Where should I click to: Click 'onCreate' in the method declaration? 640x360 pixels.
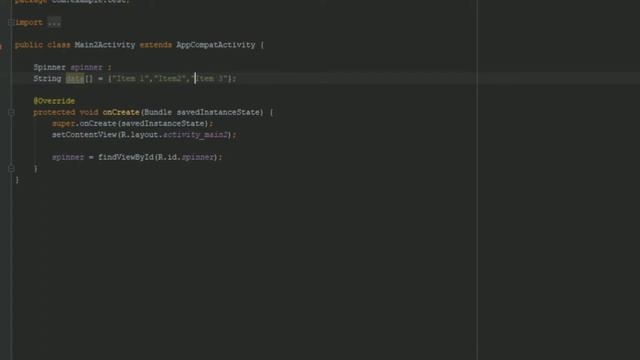(x=121, y=112)
